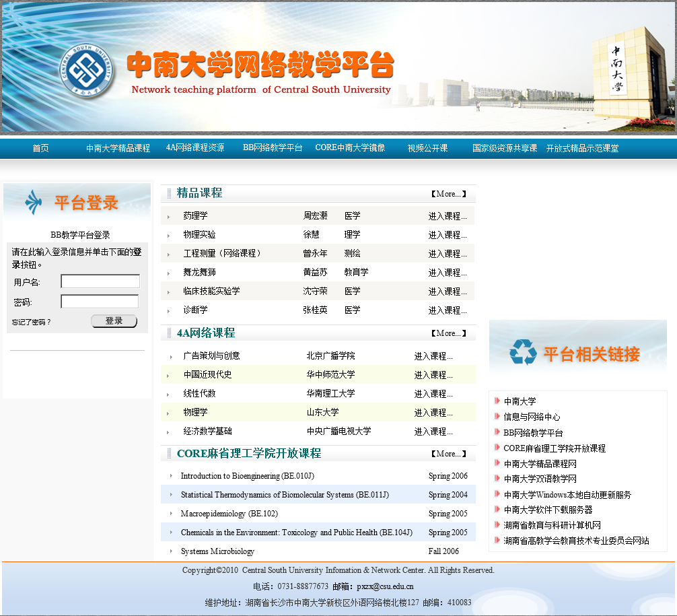
Task: Click the 中南大学网络教学平台 banner title
Action: tap(260, 65)
